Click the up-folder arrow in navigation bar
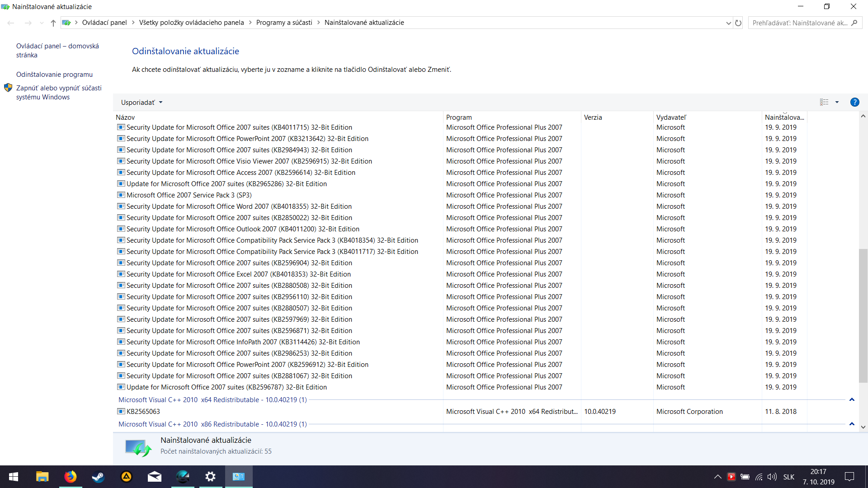 click(53, 23)
